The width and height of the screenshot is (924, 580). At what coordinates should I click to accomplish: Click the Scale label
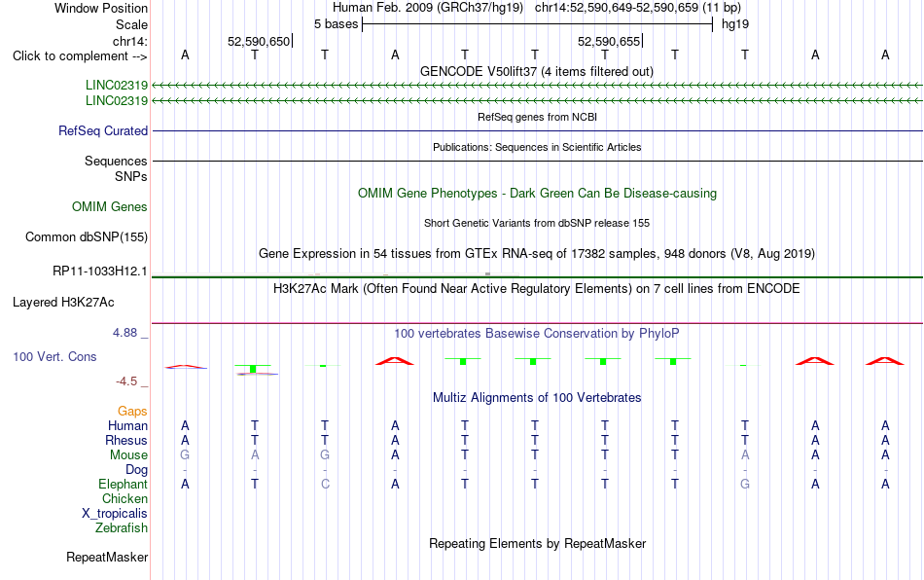pos(131,24)
